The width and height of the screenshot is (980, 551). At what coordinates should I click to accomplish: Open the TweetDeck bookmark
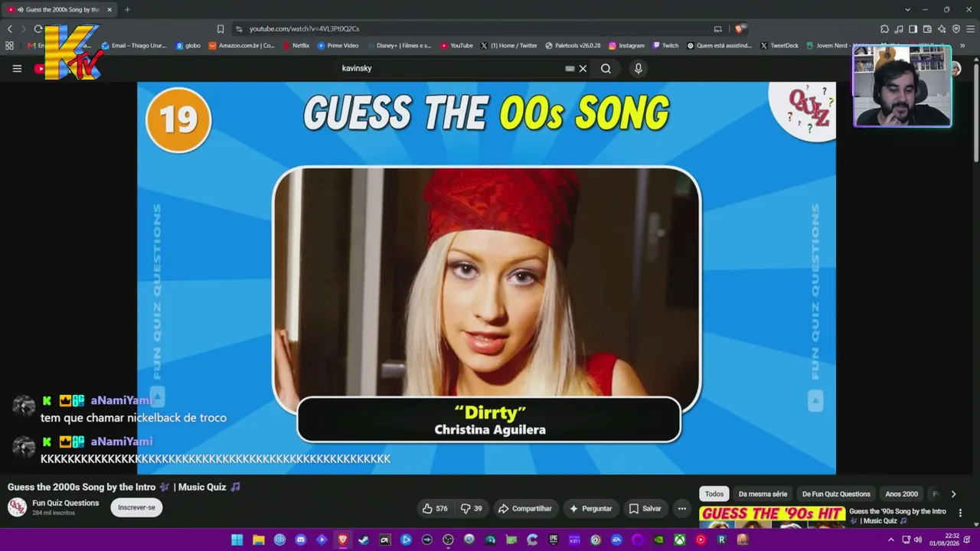click(779, 46)
